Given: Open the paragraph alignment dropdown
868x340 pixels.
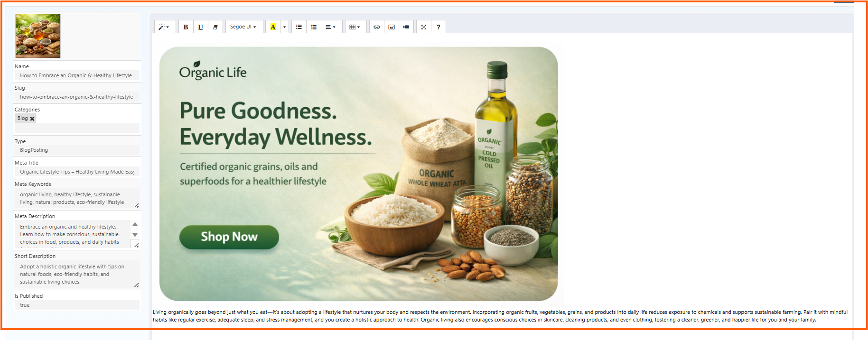Looking at the screenshot, I should click(331, 27).
